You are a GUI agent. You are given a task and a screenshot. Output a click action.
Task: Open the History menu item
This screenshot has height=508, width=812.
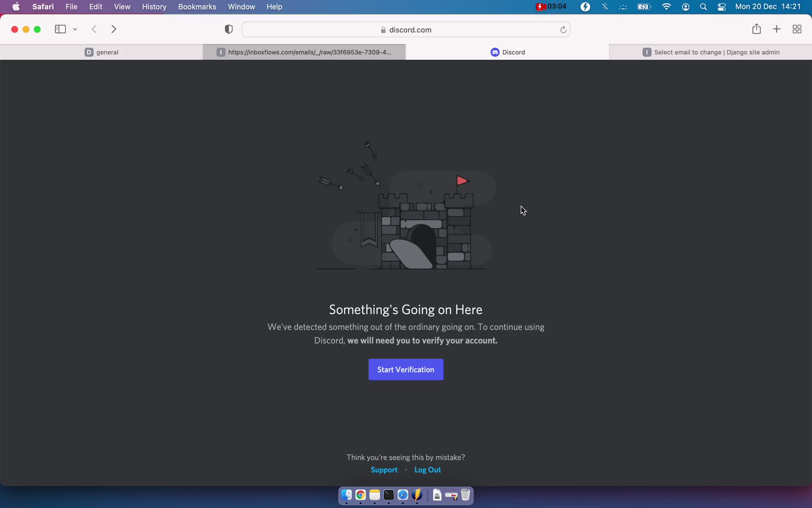(x=154, y=6)
